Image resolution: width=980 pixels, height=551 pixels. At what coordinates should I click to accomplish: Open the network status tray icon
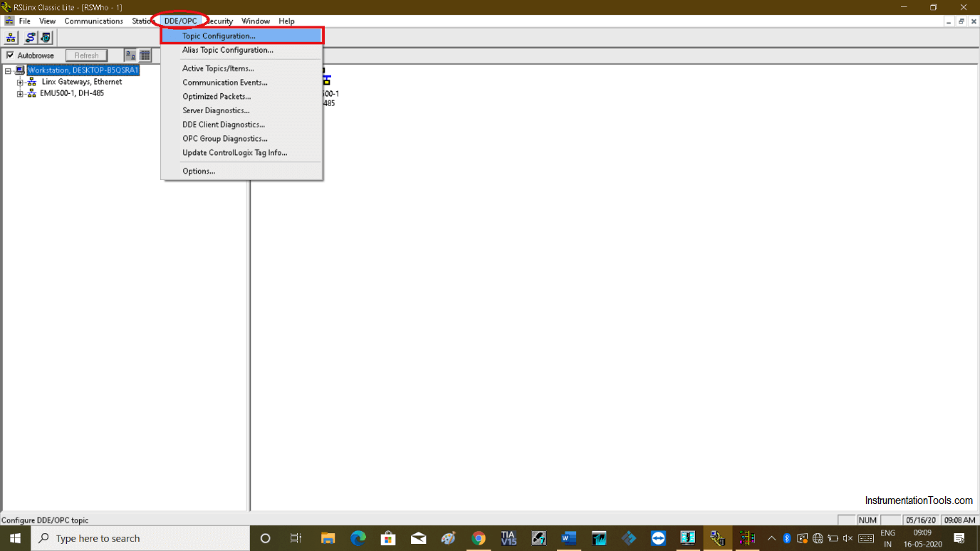click(x=818, y=538)
